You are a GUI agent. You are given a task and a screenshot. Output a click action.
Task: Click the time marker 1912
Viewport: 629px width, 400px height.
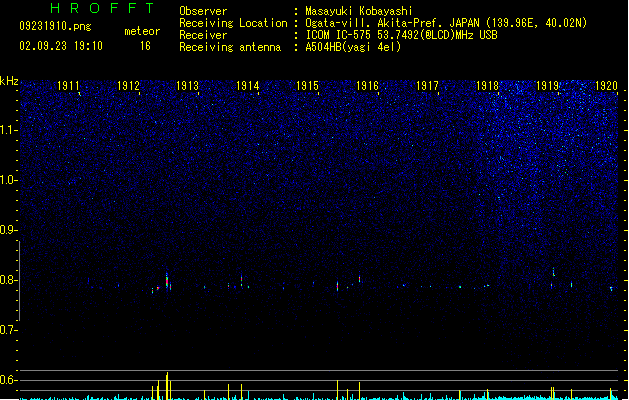tap(128, 86)
